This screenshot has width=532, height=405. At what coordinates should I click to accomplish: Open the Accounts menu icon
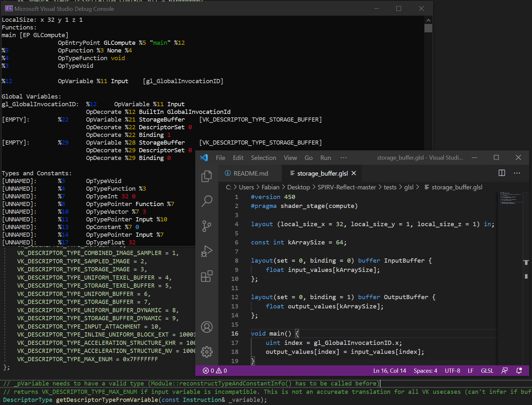pyautogui.click(x=206, y=327)
